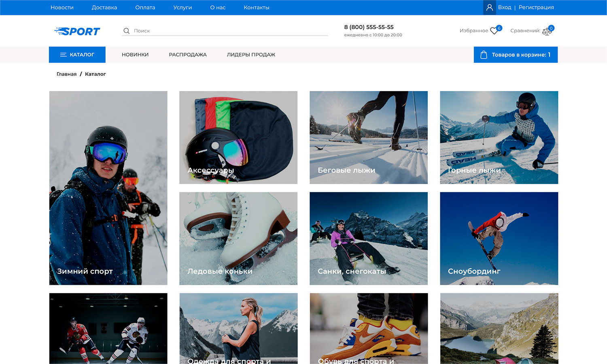Click the user account icon
The image size is (607, 364).
(x=489, y=7)
